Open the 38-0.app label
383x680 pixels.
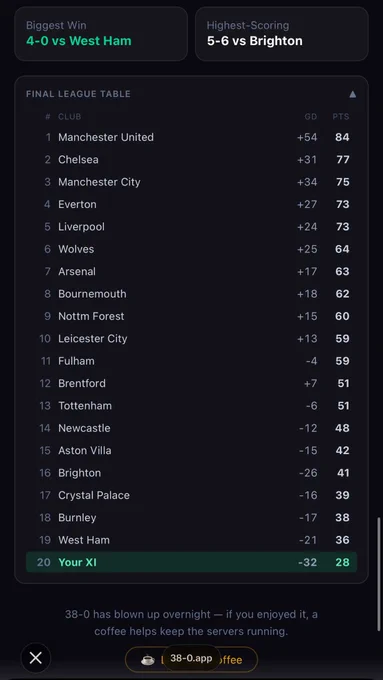tap(191, 658)
